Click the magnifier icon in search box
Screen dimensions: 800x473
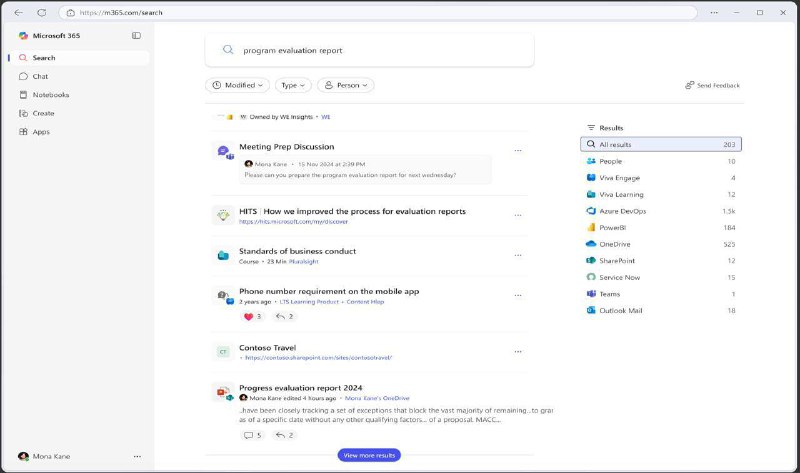click(228, 49)
